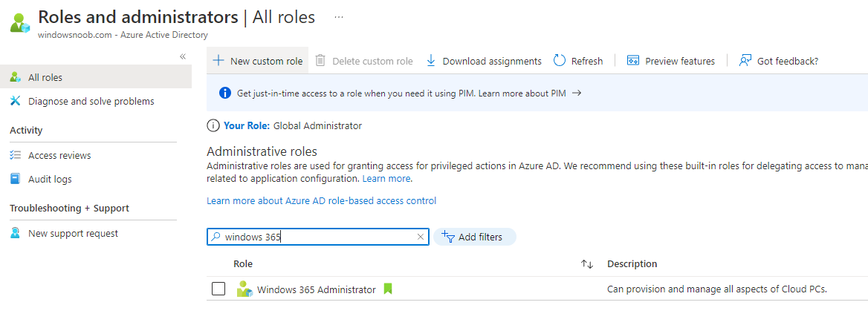Click Windows 365 Administrator role icon

[244, 289]
